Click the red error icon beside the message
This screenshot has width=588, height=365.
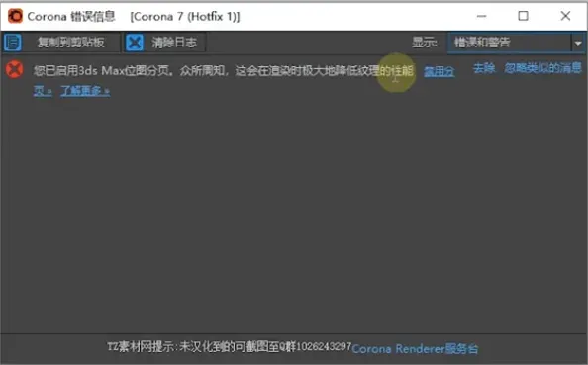(x=15, y=69)
